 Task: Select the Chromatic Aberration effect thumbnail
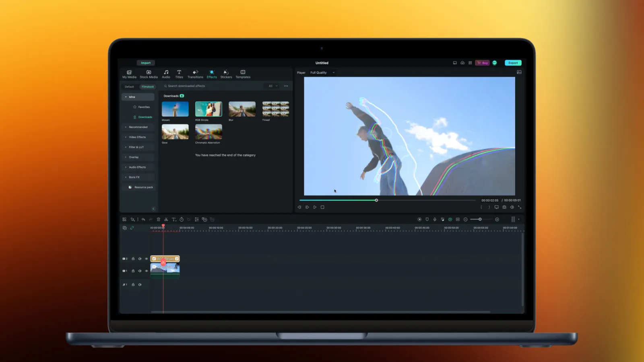pyautogui.click(x=208, y=132)
